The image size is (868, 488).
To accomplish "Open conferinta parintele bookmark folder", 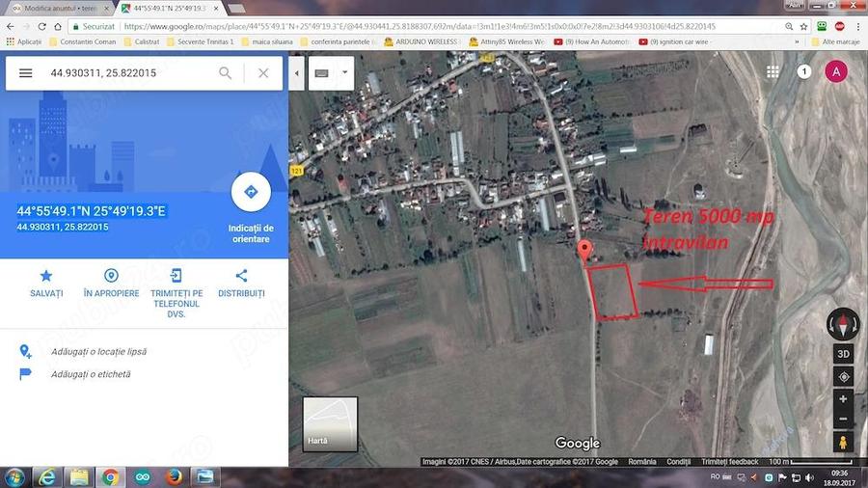I will [339, 41].
